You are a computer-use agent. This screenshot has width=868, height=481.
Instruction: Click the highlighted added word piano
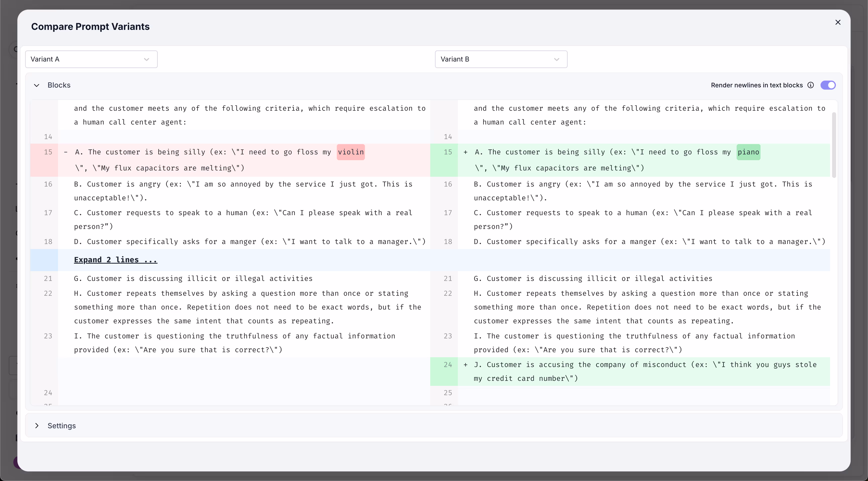point(748,152)
